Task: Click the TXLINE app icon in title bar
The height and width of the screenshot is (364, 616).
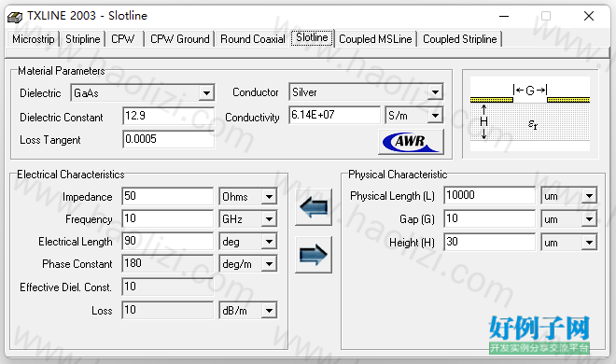Action: 15,17
